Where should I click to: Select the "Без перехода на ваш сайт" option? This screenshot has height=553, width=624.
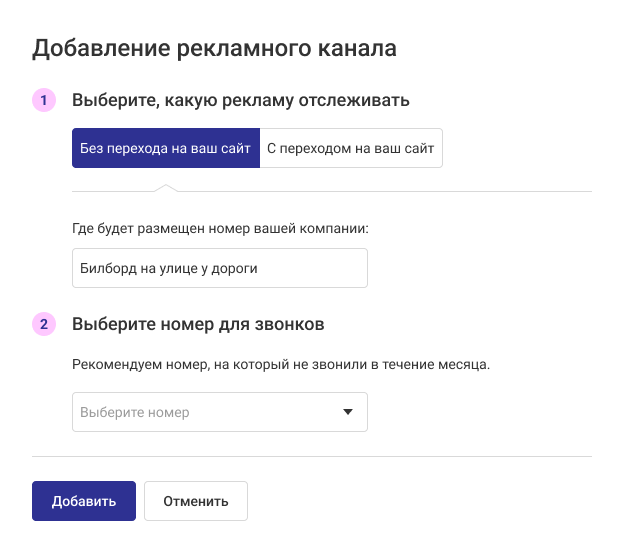click(166, 148)
